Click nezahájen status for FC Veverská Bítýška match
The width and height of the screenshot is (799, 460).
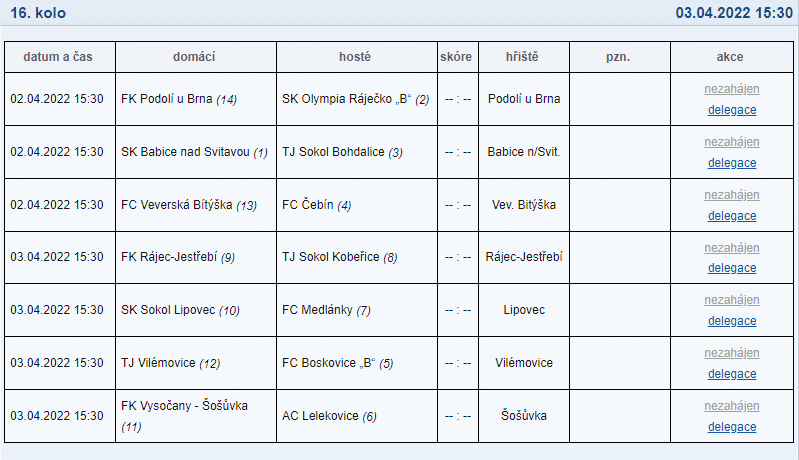point(732,195)
